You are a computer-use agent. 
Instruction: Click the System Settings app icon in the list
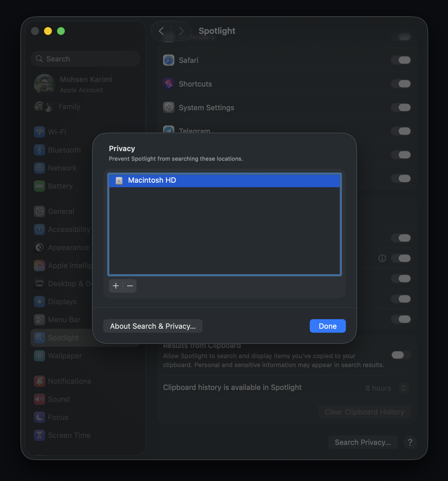[x=169, y=107]
